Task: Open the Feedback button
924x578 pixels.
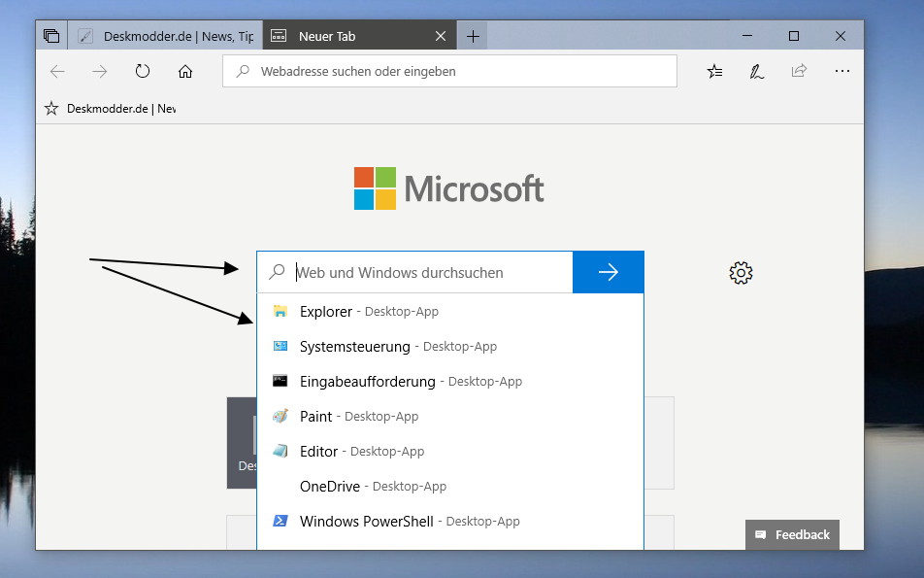Action: click(x=792, y=534)
